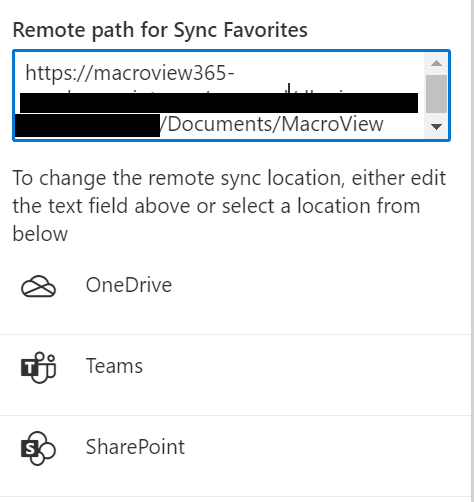Click the gray scrollbar thumb in path field

[x=436, y=94]
